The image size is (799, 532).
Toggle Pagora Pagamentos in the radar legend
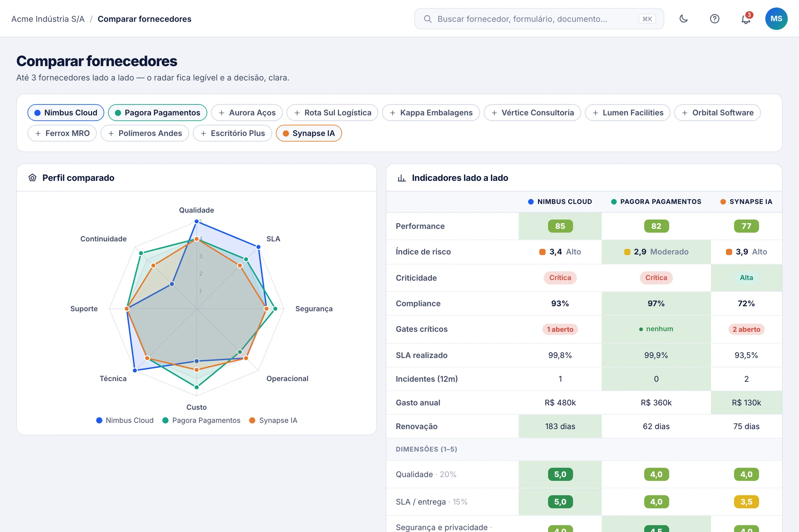point(201,420)
